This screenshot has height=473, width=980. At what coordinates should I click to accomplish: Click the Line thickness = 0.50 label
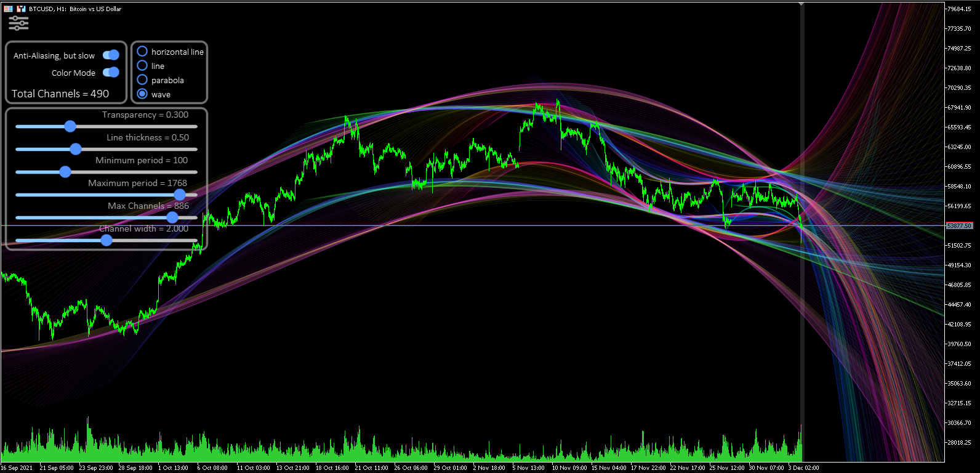pyautogui.click(x=148, y=137)
